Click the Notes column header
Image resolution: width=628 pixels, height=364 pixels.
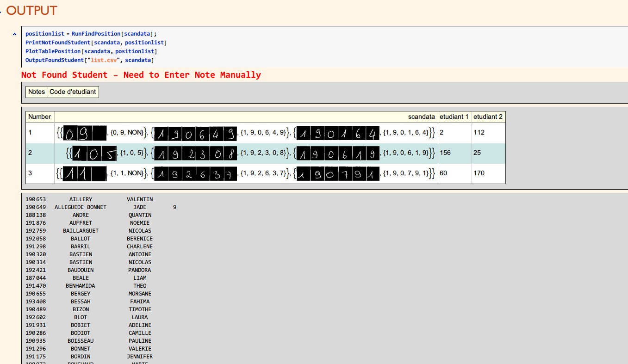coord(37,92)
